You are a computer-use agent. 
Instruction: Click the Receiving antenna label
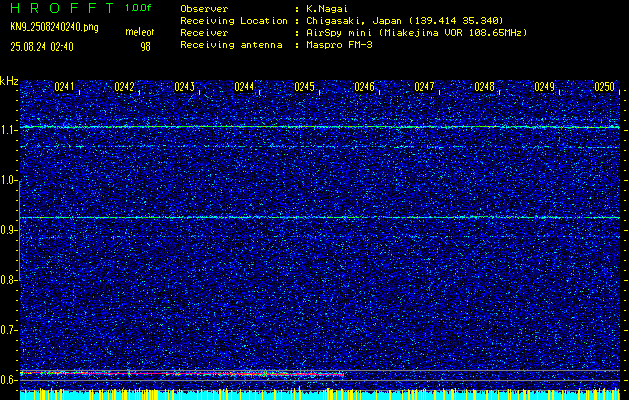tap(231, 45)
